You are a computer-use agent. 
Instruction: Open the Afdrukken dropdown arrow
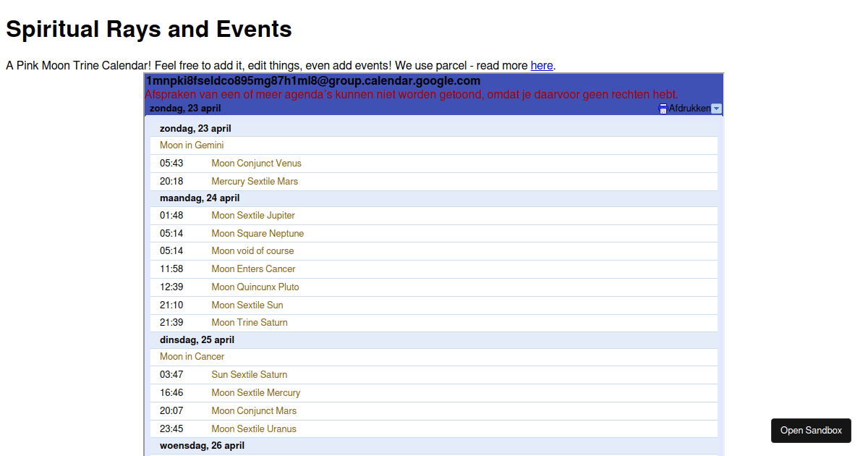click(717, 109)
